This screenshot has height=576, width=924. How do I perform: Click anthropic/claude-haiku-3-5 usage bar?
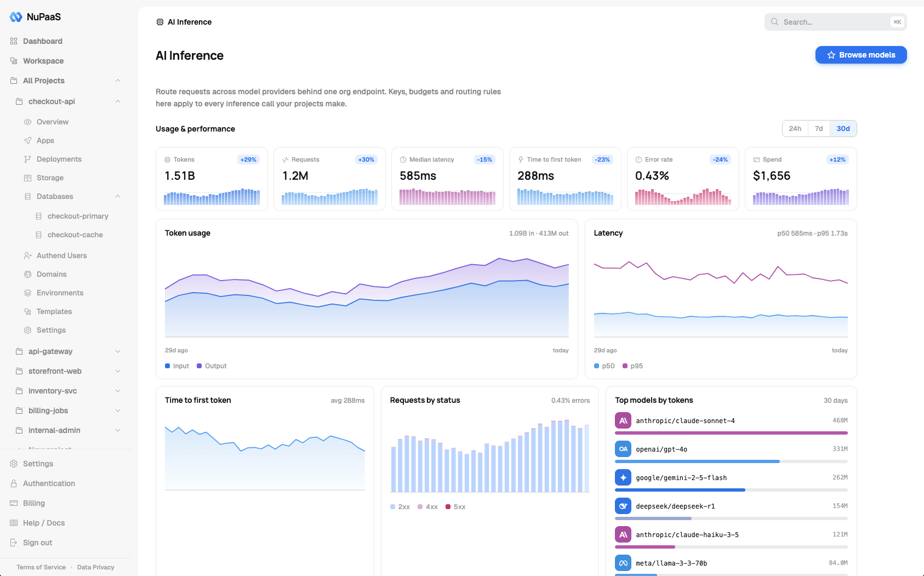coord(731,547)
